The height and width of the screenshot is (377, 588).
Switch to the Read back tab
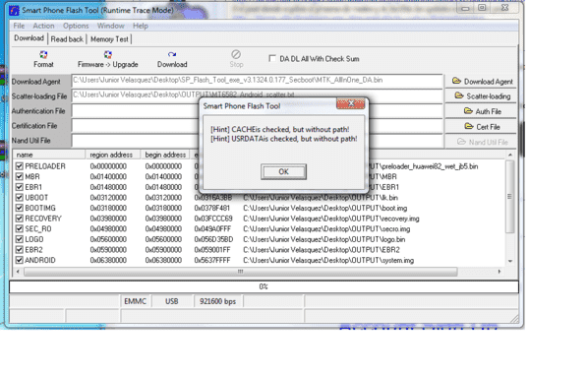tap(67, 39)
